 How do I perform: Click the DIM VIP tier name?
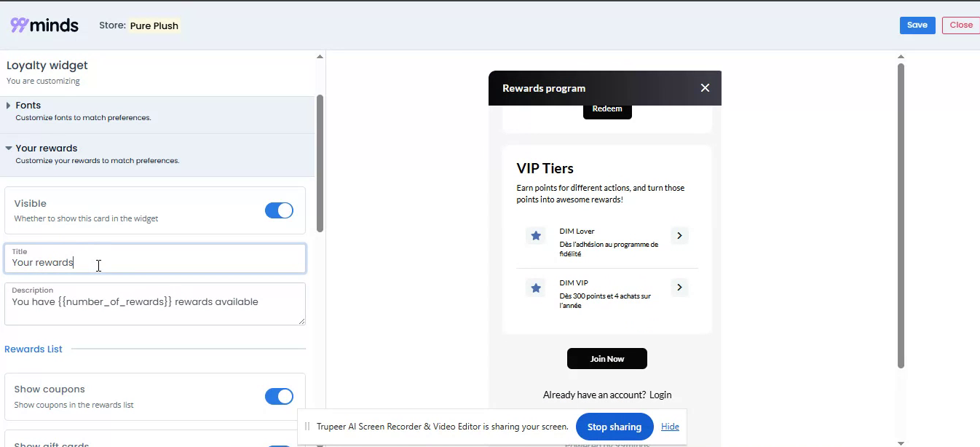[574, 283]
